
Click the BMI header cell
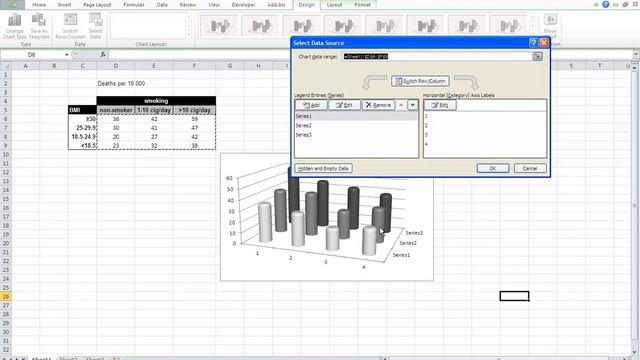82,110
